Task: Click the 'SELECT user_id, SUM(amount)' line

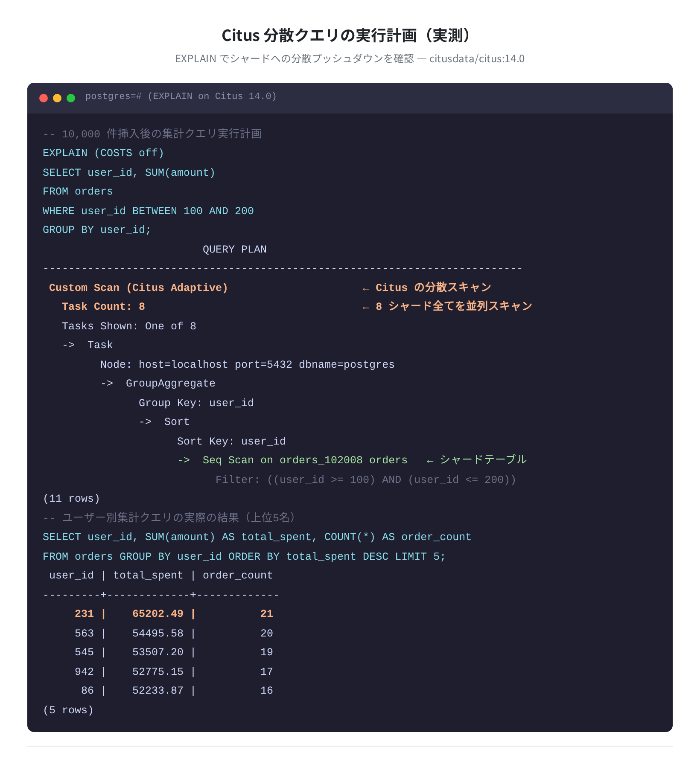Action: (129, 173)
